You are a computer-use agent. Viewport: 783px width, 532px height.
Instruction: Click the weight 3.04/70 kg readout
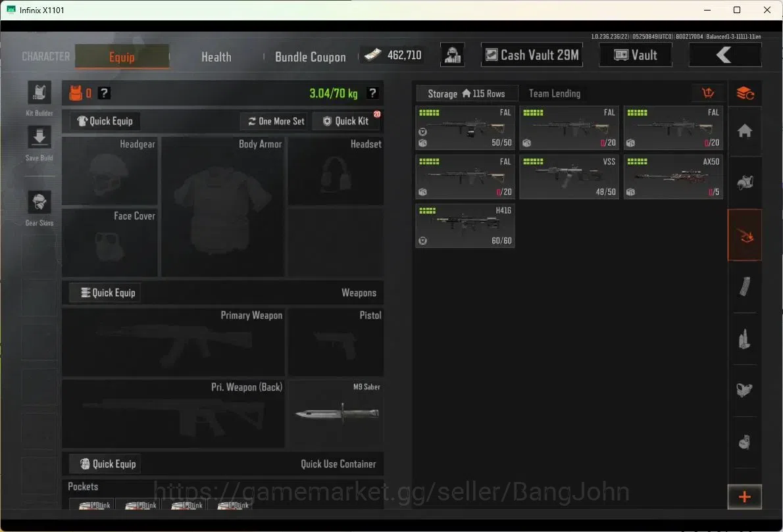point(333,93)
